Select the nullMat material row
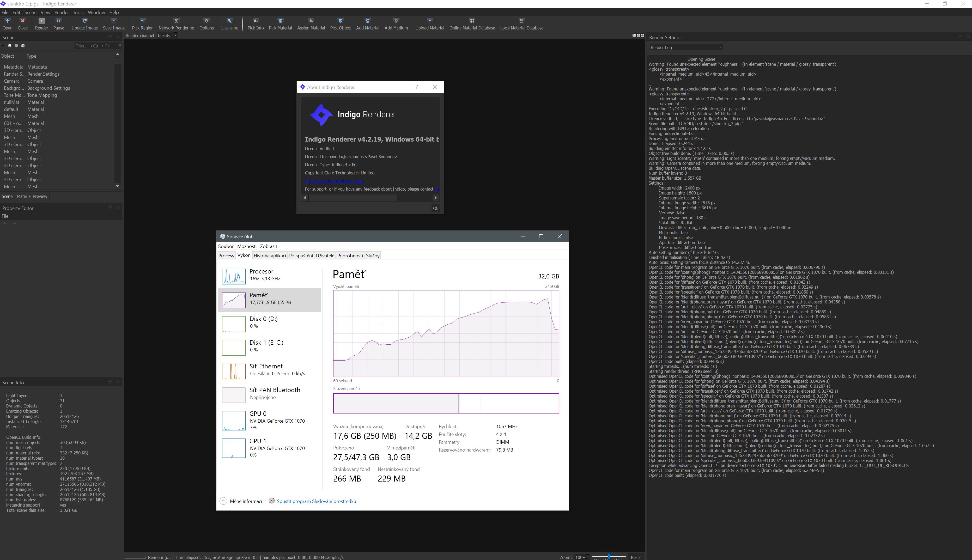Screen dimensions: 972x560 click(x=58, y=102)
